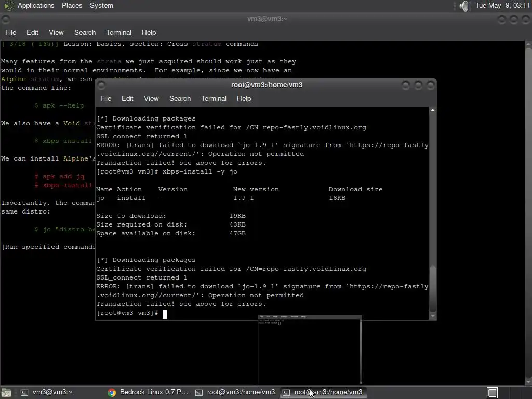Open Terminal menu in vm3@vm3 terminal
The image size is (532, 399).
coord(118,32)
